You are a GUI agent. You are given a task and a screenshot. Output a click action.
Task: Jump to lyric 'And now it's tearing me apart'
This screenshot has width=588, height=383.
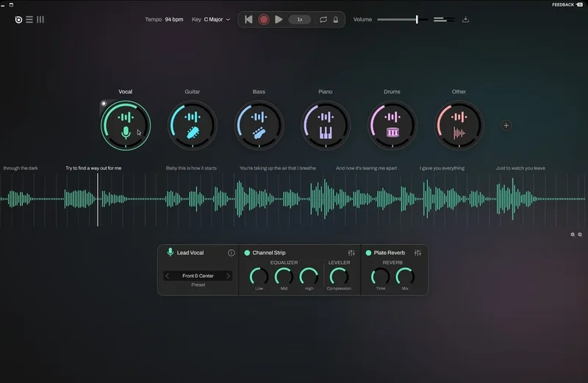point(366,168)
